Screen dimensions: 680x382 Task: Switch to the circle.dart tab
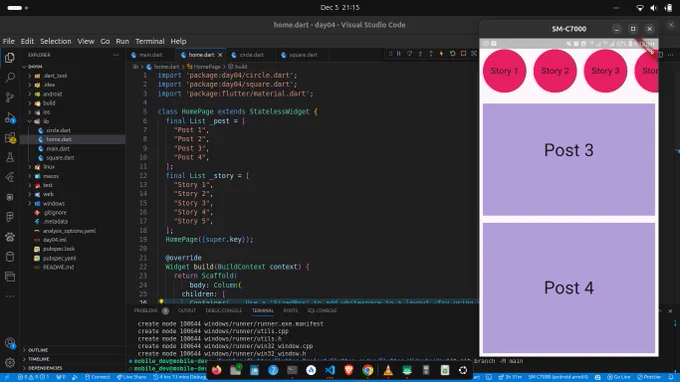tap(251, 55)
